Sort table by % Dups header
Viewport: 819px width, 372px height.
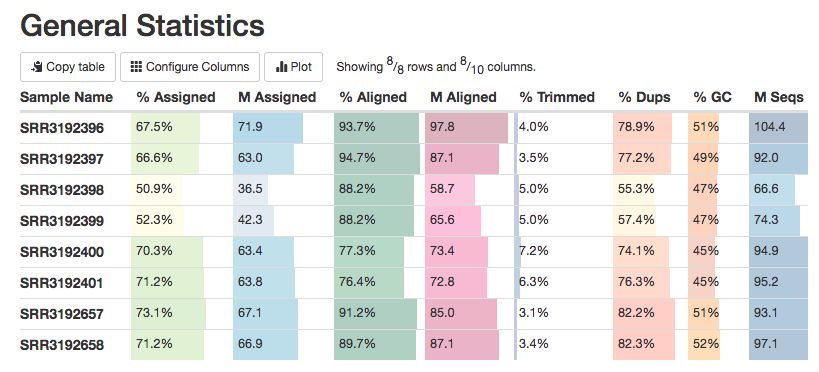[x=644, y=97]
